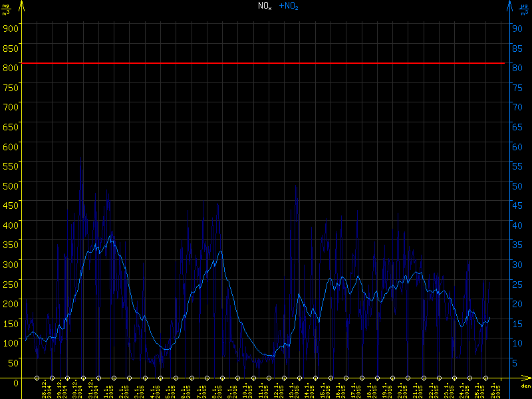Click the 'den' x-axis label
This screenshot has height=399, width=532.
point(525,386)
